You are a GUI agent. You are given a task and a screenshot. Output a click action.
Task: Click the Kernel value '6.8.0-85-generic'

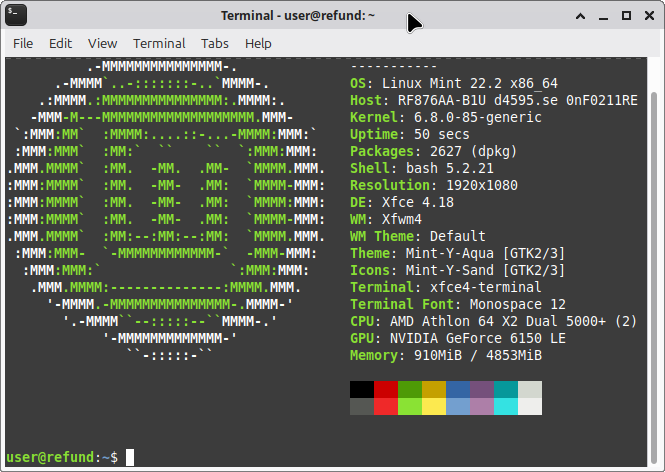click(478, 117)
